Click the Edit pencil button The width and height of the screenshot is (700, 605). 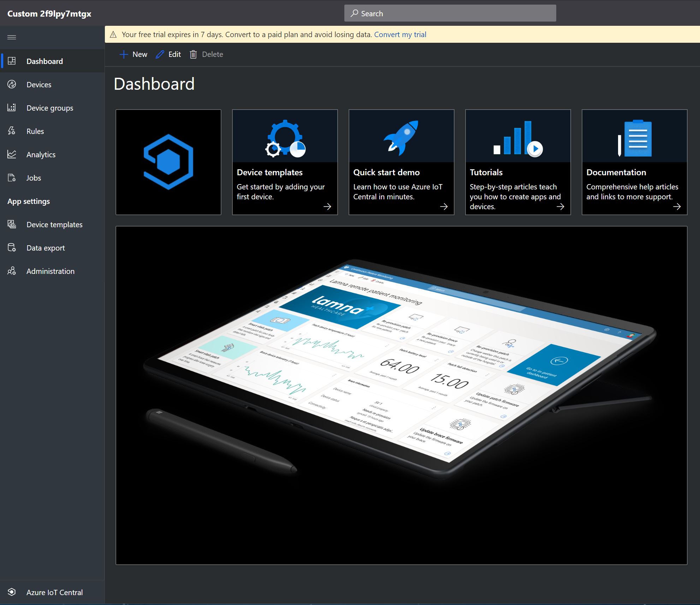tap(168, 54)
